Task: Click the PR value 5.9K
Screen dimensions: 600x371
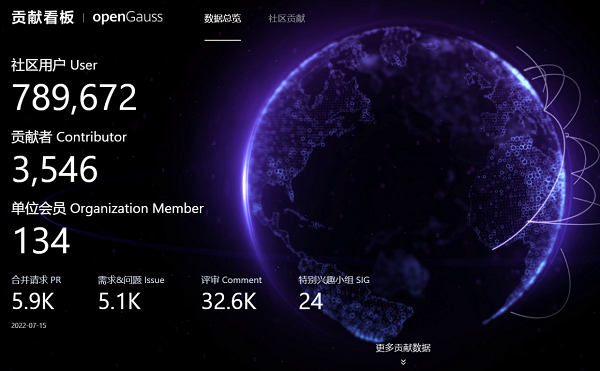Action: [x=33, y=301]
